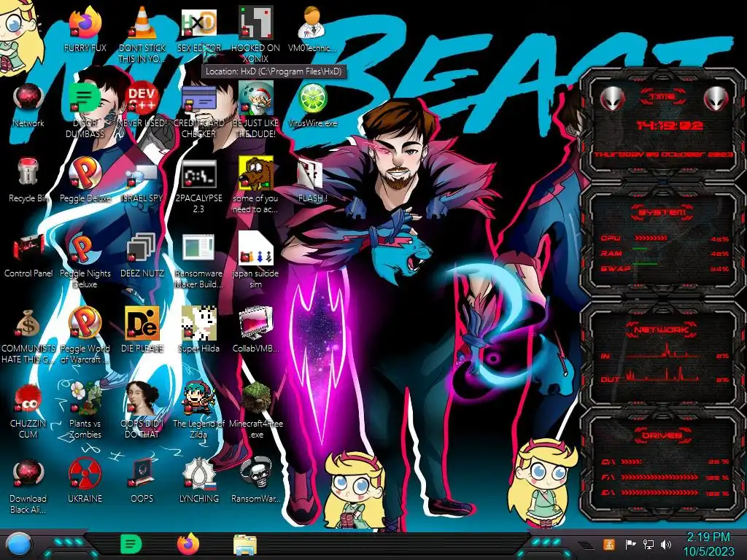Open the Start menu orb
Image resolution: width=747 pixels, height=560 pixels.
(x=19, y=545)
